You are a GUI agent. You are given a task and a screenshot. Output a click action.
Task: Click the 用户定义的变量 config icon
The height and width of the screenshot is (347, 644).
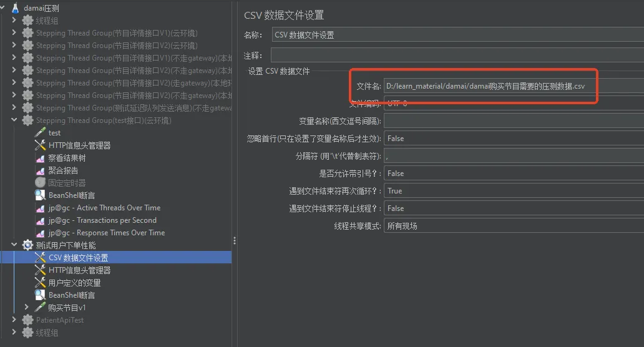point(40,283)
